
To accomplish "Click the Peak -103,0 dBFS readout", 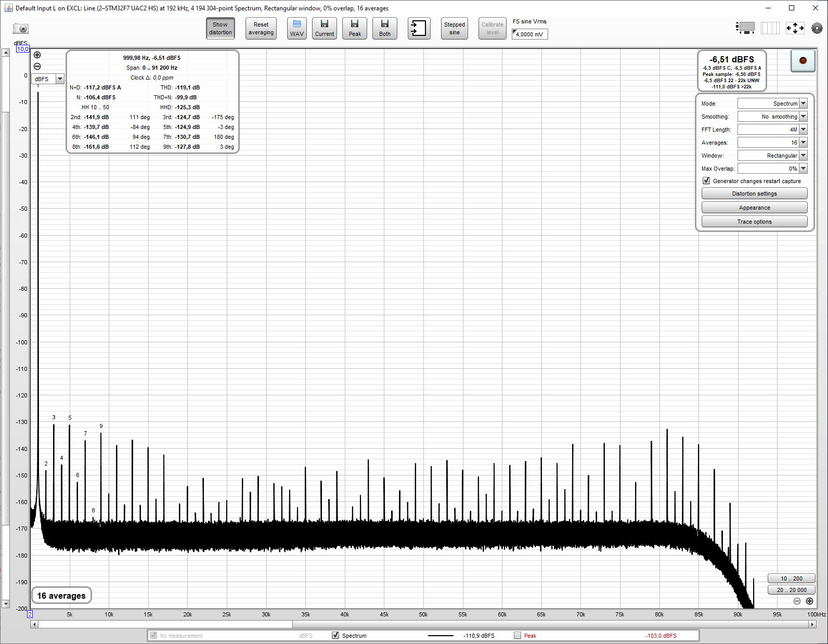I will pyautogui.click(x=661, y=636).
